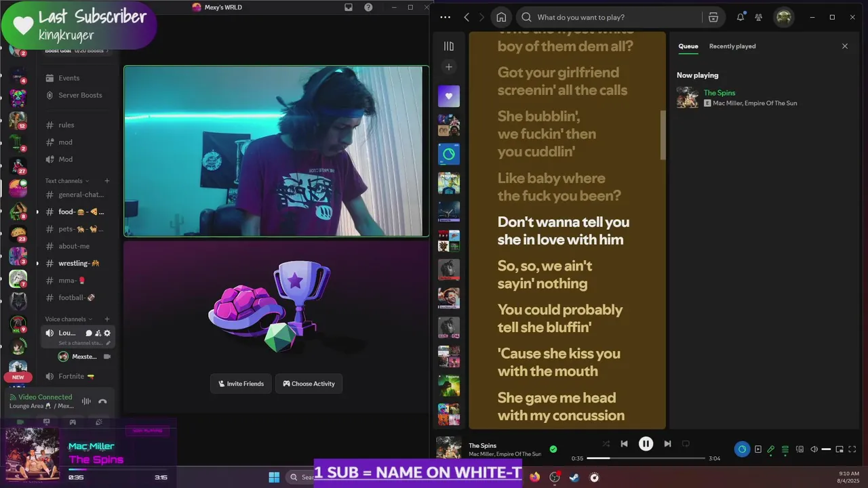Toggle repeat in Spotify
This screenshot has height=488, width=868.
[686, 444]
